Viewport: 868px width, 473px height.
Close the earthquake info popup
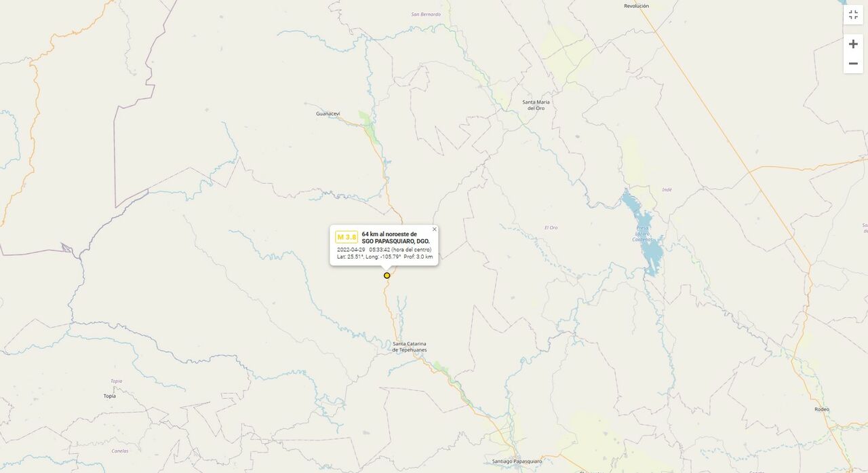tap(435, 229)
